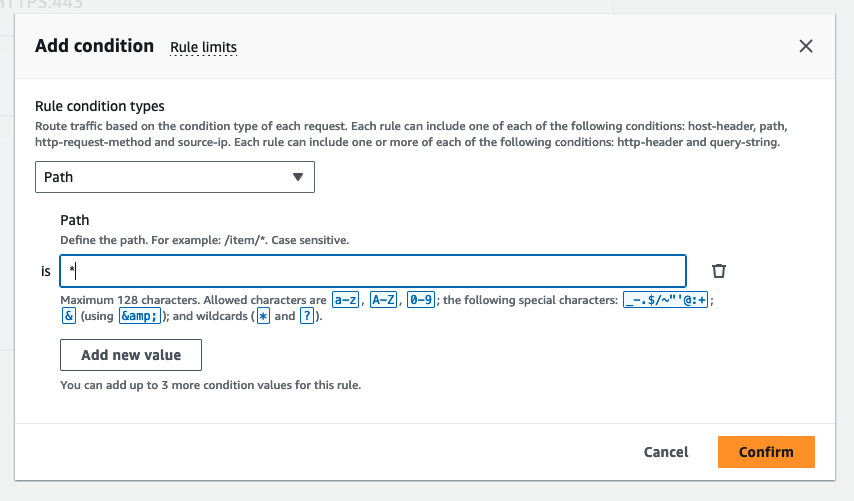Image resolution: width=854 pixels, height=501 pixels.
Task: Click the Rule condition types heading
Action: 100,106
